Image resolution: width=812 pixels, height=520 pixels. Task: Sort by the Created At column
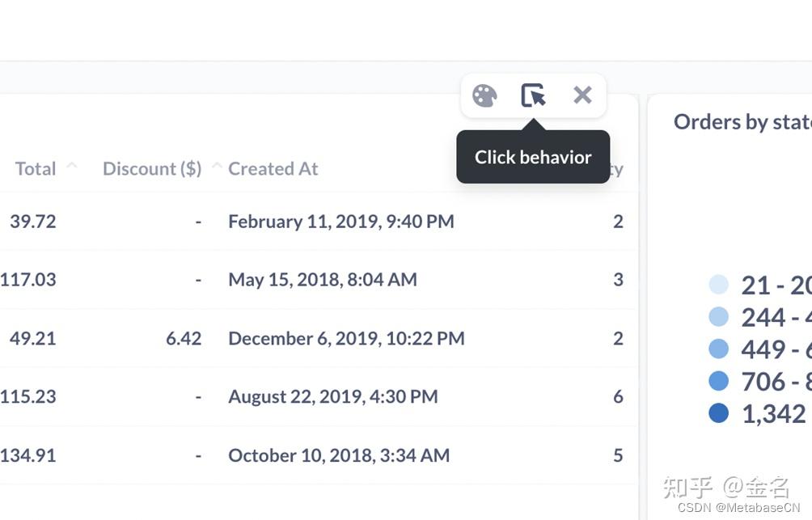[273, 169]
